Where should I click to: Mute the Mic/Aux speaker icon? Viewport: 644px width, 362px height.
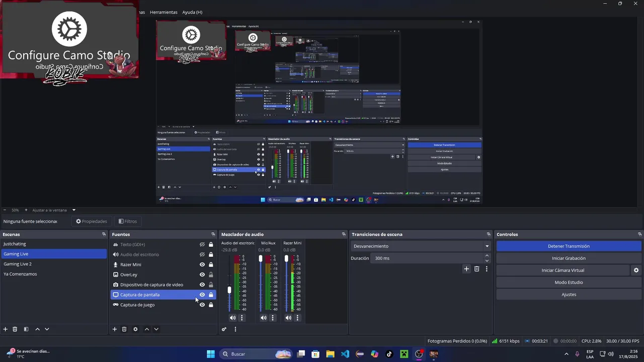[264, 318]
